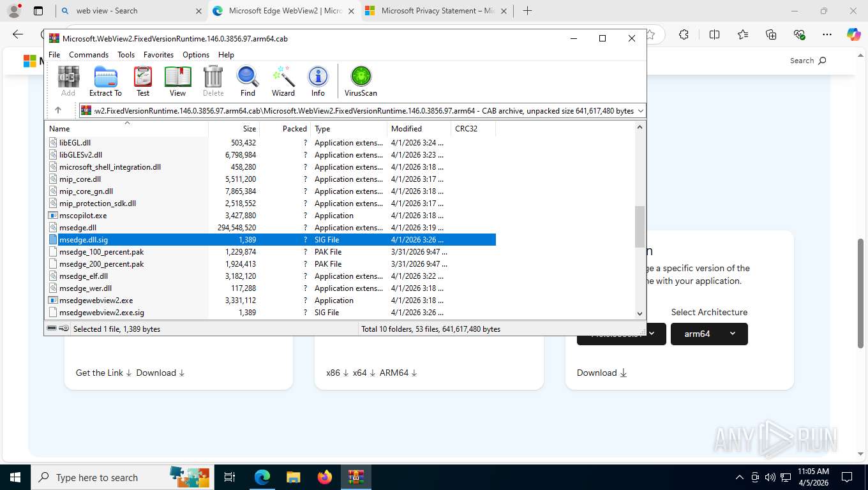Select msedge_200_percent.pak file

point(271,264)
